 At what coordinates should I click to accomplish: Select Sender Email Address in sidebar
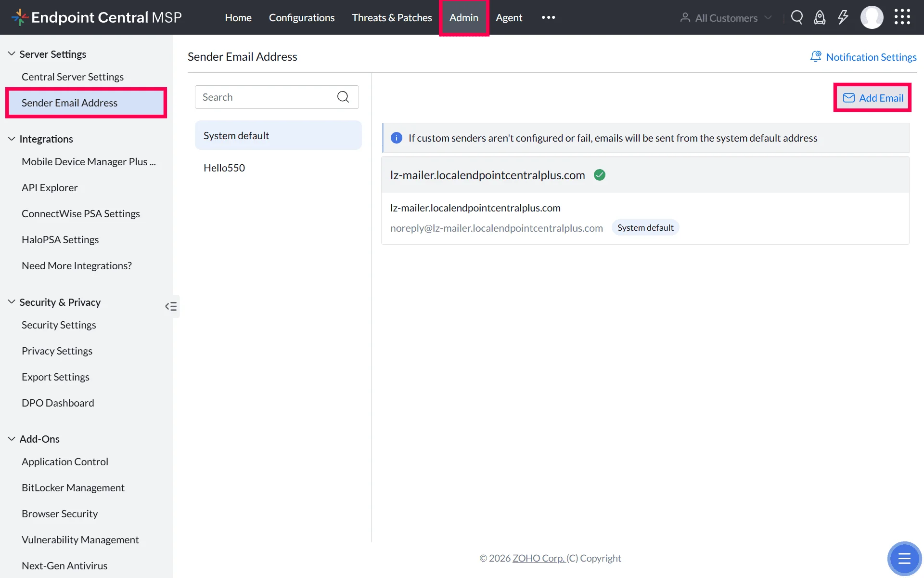coord(86,103)
